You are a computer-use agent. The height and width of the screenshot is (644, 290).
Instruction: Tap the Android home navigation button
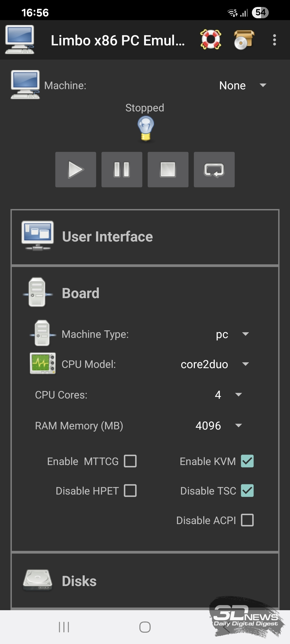(x=145, y=627)
